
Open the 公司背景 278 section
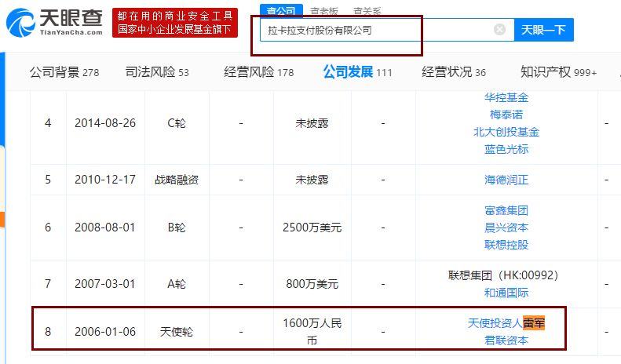(64, 72)
